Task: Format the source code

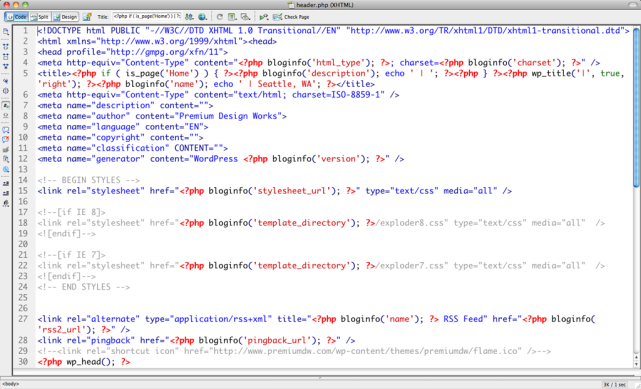Action: 6,203
